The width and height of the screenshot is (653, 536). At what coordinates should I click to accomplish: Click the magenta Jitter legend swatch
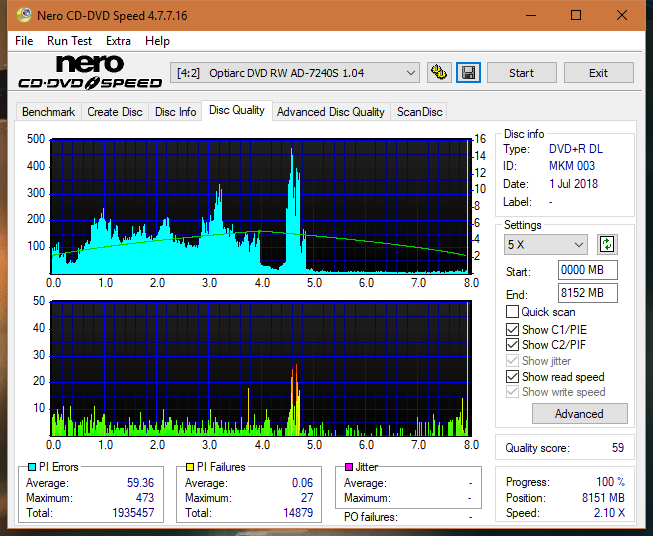click(349, 467)
